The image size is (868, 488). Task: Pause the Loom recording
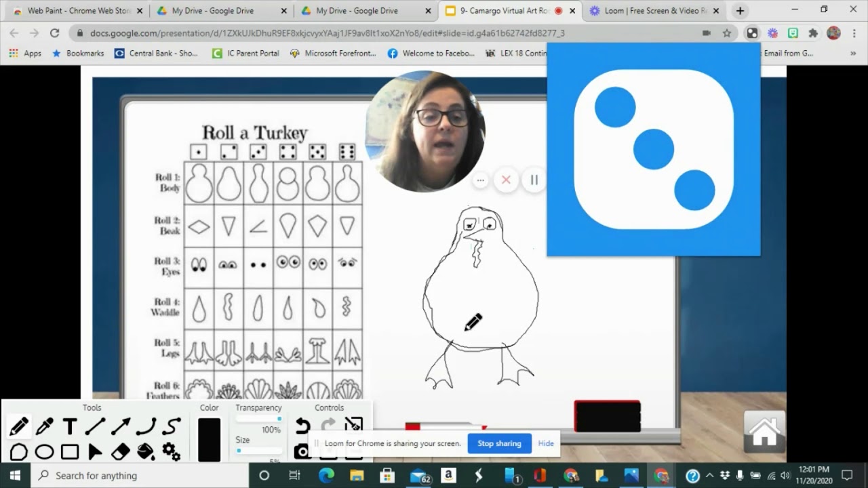point(534,180)
